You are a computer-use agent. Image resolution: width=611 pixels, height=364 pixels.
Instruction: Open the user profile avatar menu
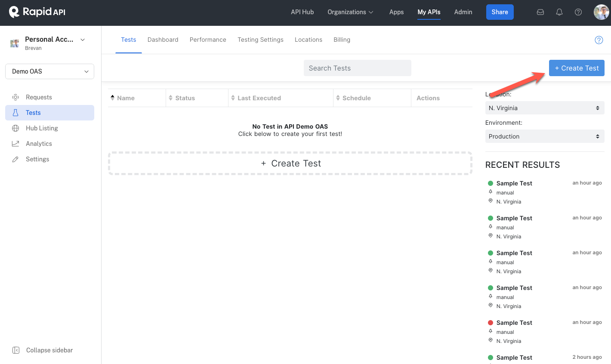[x=602, y=12]
